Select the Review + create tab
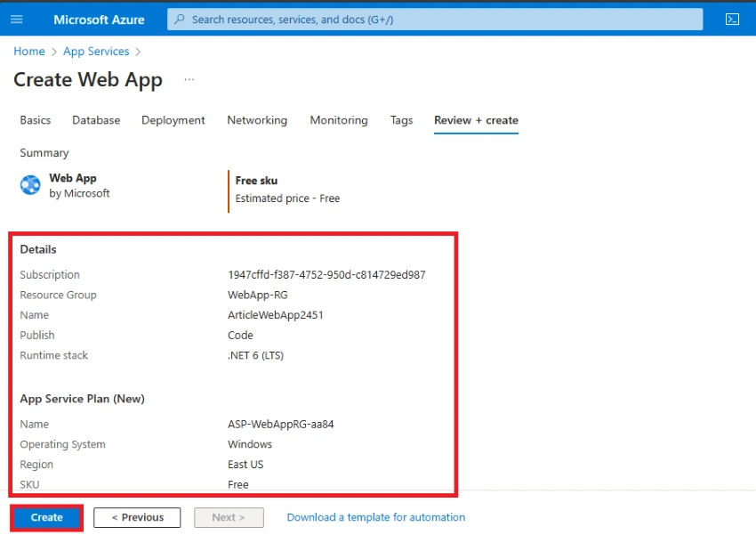 [476, 120]
